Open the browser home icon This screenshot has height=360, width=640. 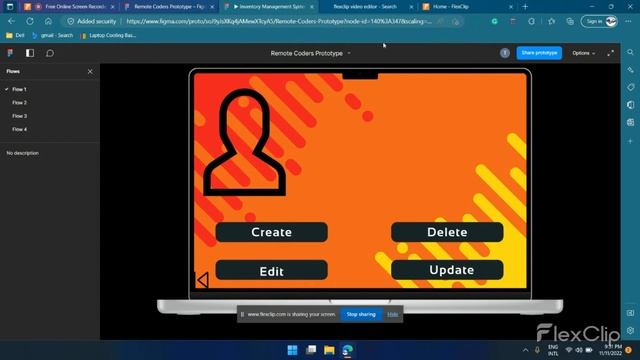(48, 21)
